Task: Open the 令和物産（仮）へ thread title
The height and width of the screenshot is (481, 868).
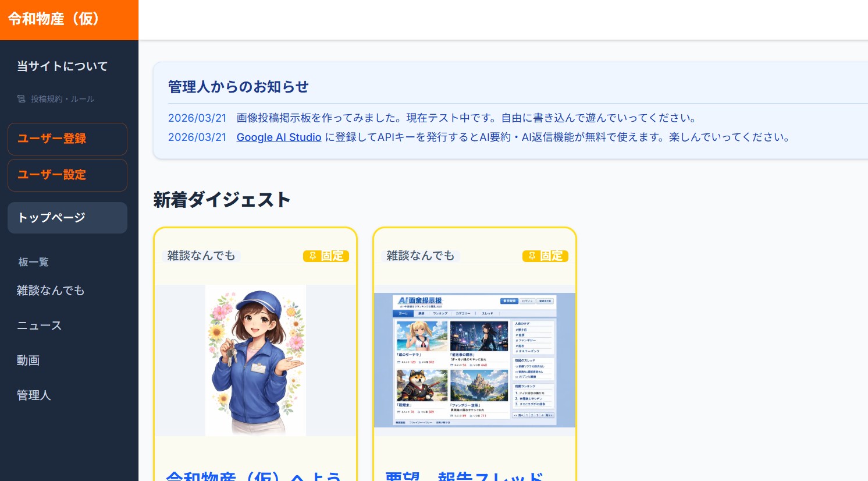Action: click(254, 475)
